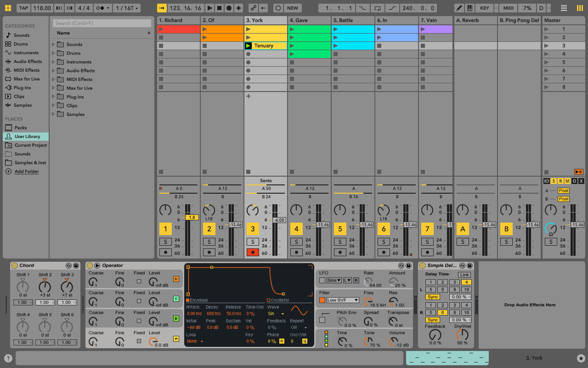Image resolution: width=588 pixels, height=368 pixels.
Task: Save the Chord device preset
Action: click(x=76, y=266)
